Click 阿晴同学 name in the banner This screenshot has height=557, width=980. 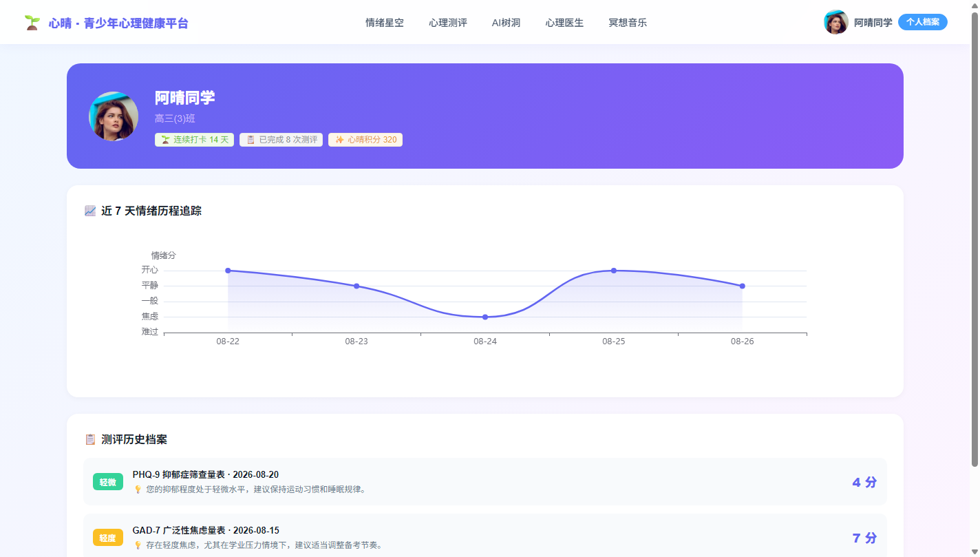[185, 98]
